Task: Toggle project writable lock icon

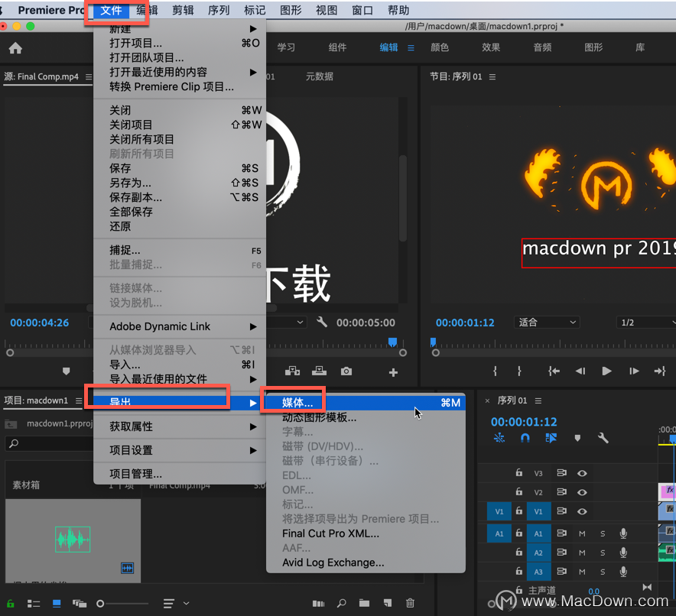Action: 11,604
